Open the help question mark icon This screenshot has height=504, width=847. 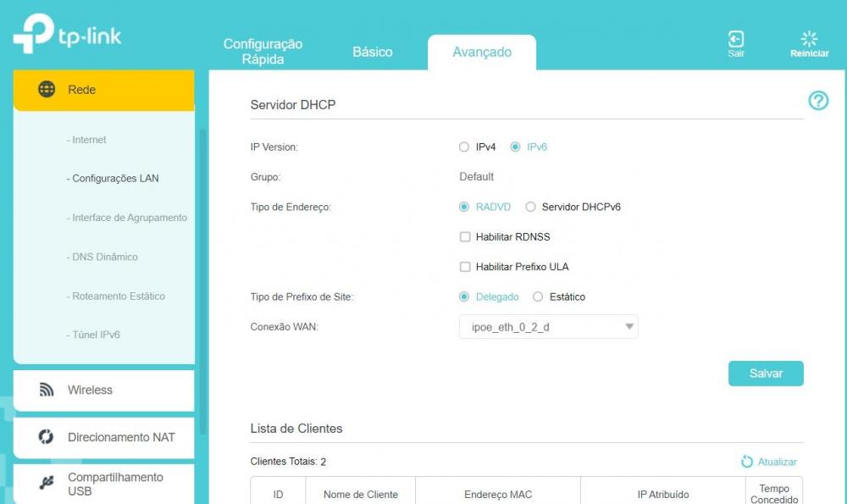[x=818, y=102]
